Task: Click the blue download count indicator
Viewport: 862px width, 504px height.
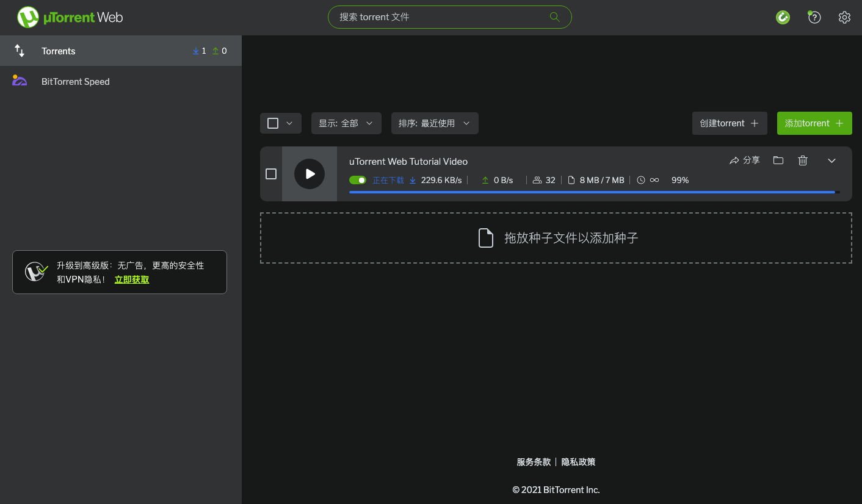Action: click(x=199, y=51)
